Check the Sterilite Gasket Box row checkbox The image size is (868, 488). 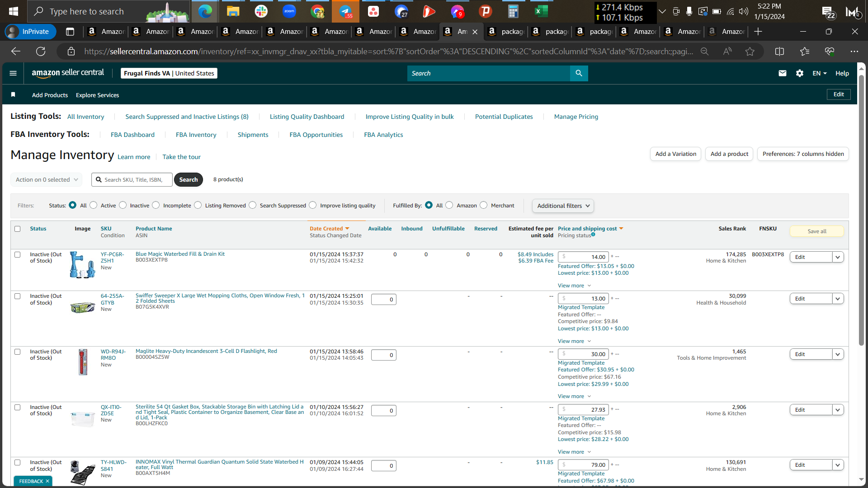18,407
